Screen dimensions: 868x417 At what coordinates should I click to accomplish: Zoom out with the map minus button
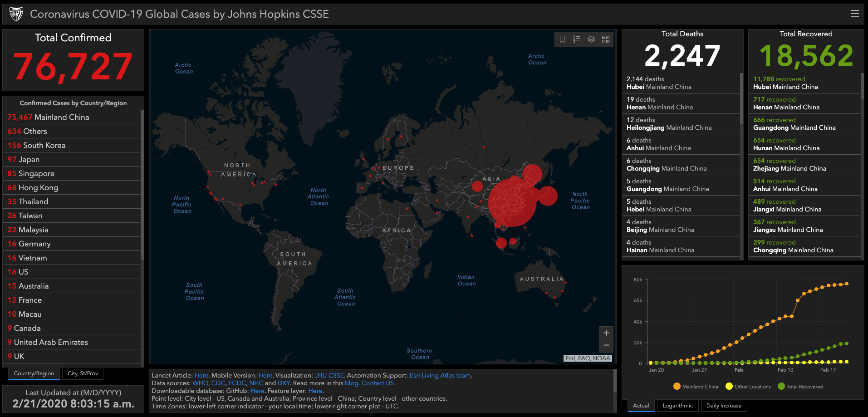click(606, 345)
